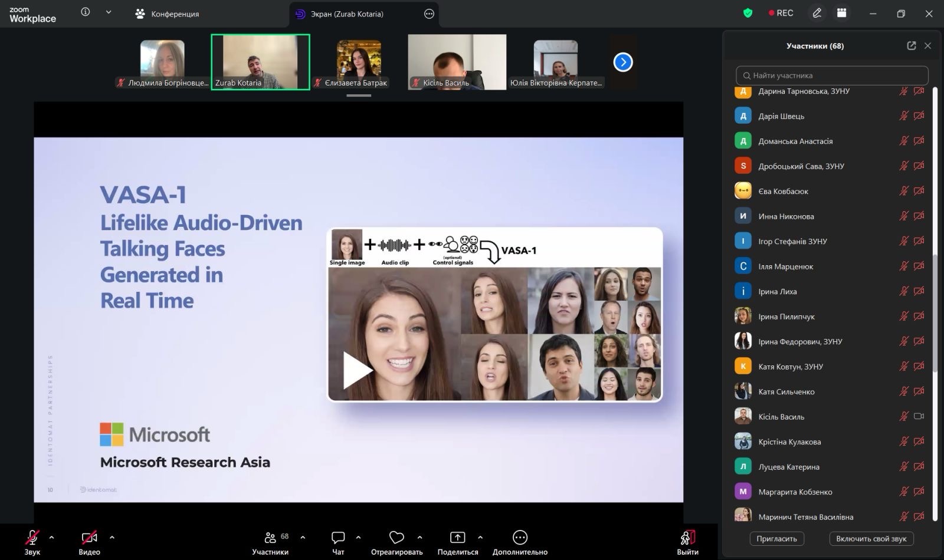Expand video options arrow next to Видео
944x560 pixels.
click(112, 537)
